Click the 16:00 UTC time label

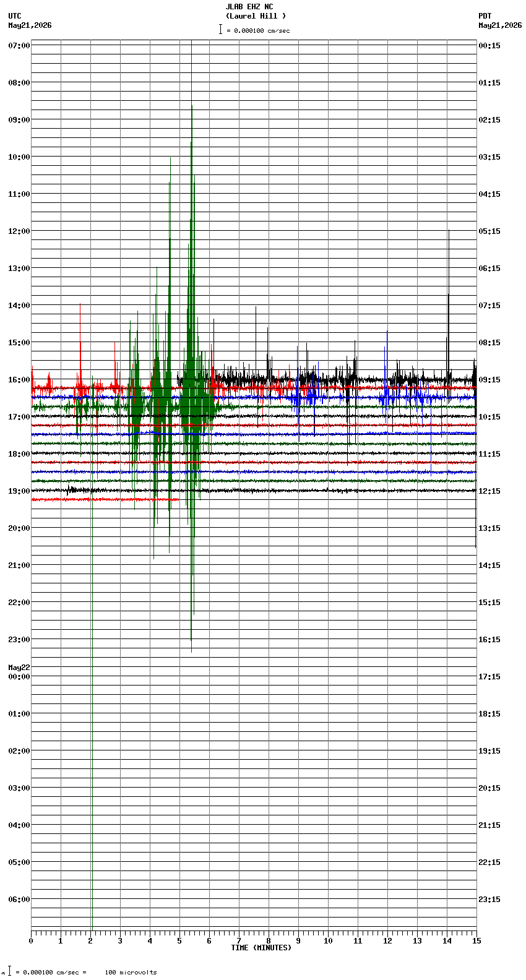19,380
